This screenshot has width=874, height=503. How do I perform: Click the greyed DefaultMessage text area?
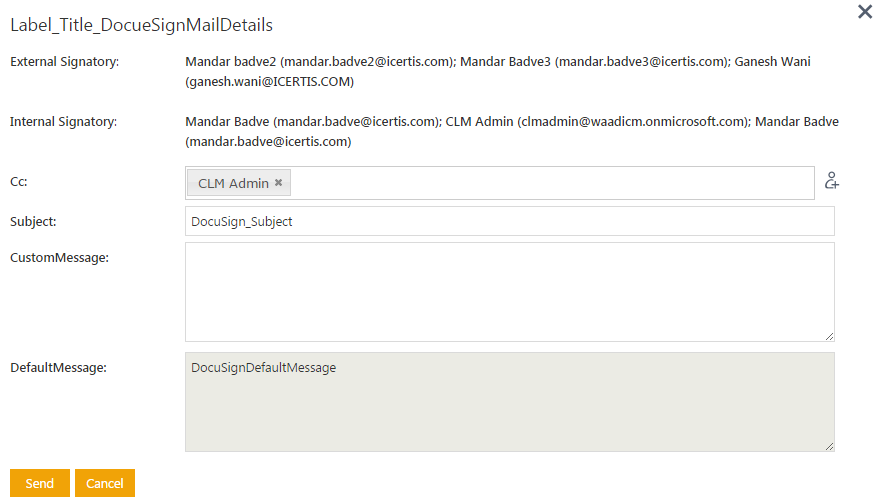509,401
